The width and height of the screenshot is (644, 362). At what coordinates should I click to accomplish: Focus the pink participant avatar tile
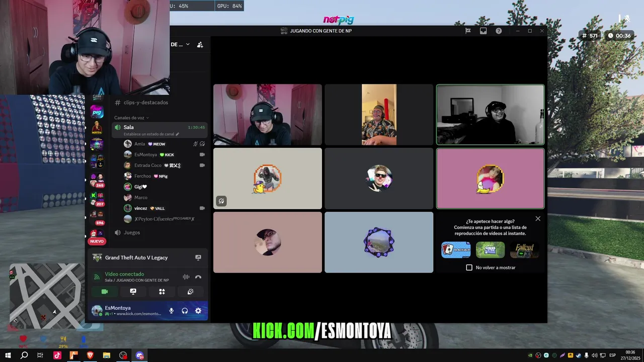(x=490, y=178)
